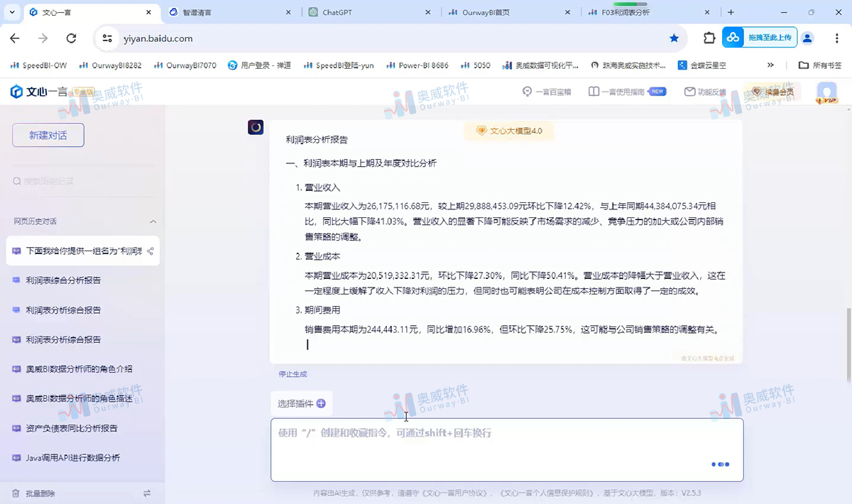Toggle the sidebar collapse arrows at bottom
The height and width of the screenshot is (504, 852).
tap(148, 491)
